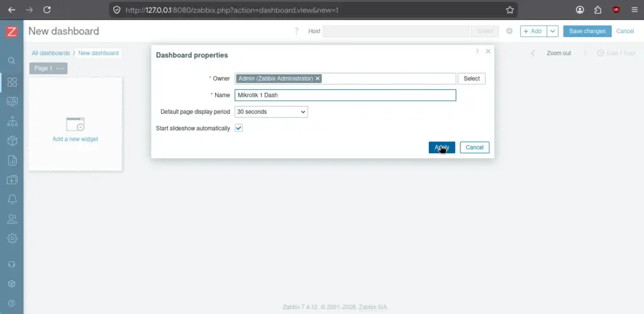The width and height of the screenshot is (644, 314).
Task: Click Add a new widget placeholder
Action: coord(75,124)
